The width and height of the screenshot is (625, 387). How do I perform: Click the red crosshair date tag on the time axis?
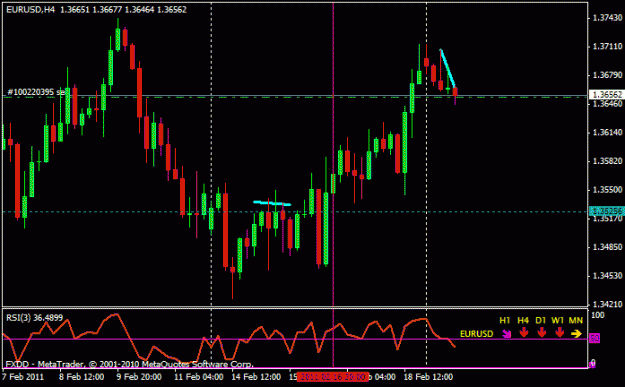pos(333,377)
